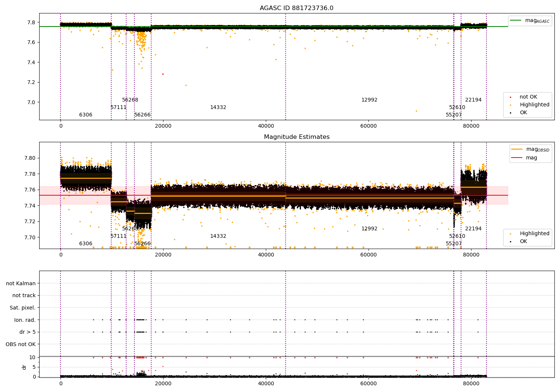Click obsid label '14332' in top plot
Screen dimensions: 560x392
[218, 108]
